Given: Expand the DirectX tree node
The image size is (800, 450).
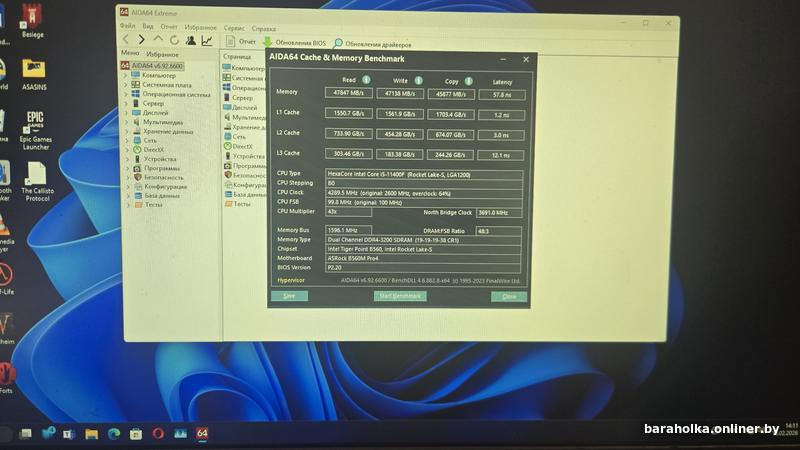Looking at the screenshot, I should coord(127,149).
